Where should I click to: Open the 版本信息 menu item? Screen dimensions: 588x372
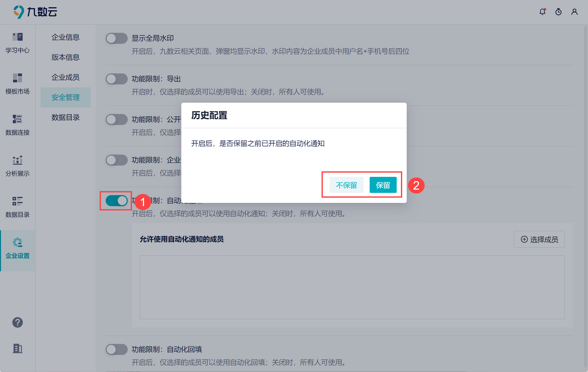pyautogui.click(x=66, y=57)
